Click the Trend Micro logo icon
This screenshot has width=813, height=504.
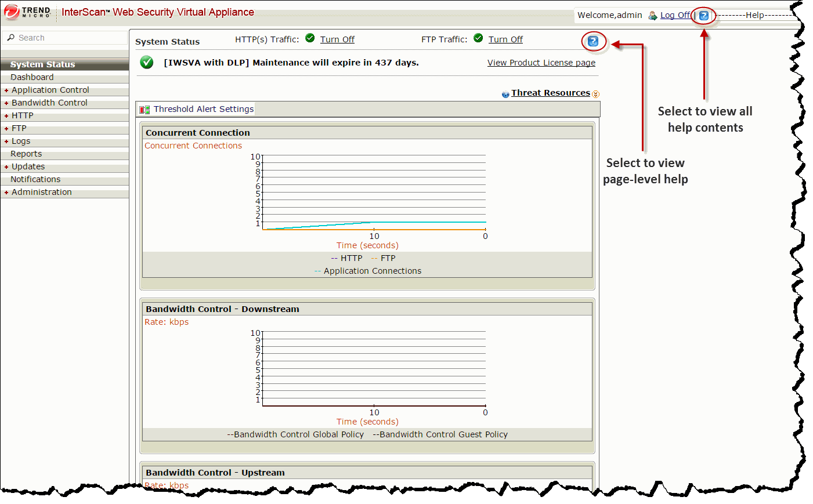10,12
